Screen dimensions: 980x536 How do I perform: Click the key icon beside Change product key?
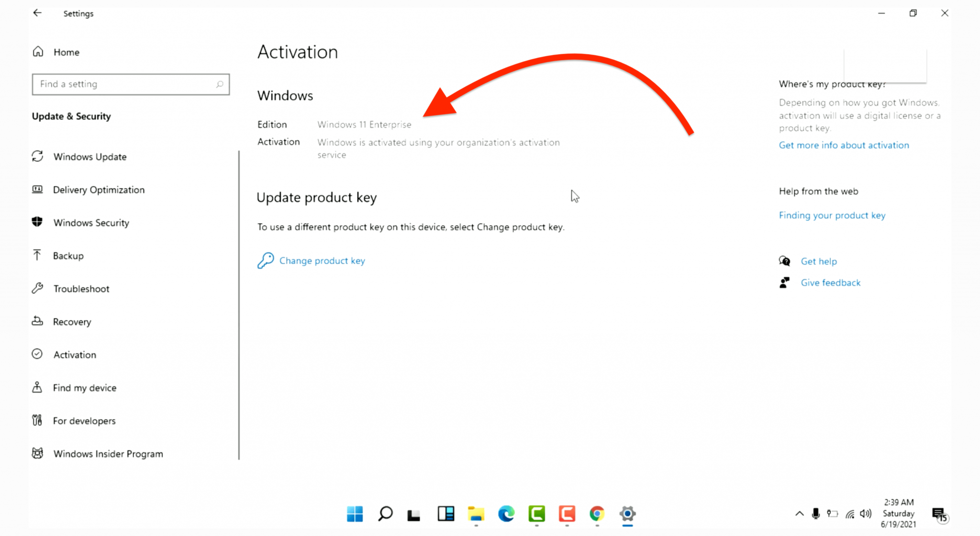266,261
